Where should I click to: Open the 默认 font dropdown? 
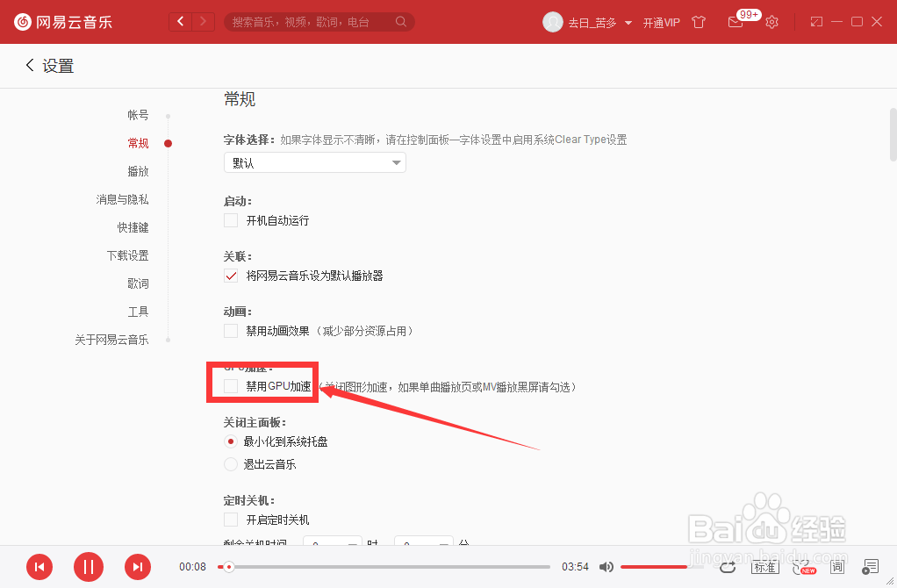pos(314,162)
